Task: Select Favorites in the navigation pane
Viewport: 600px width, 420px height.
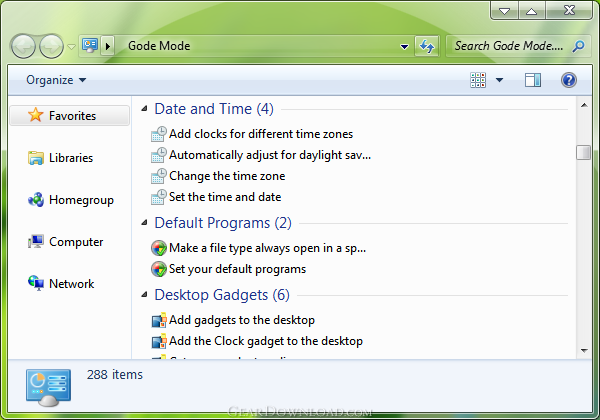Action: click(x=70, y=116)
